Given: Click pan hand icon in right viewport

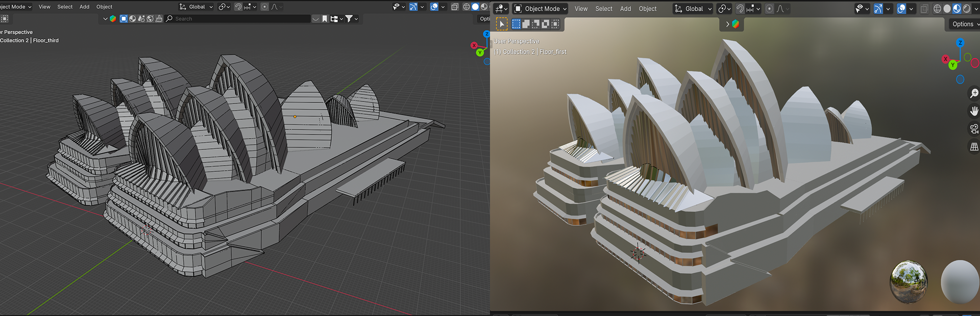Looking at the screenshot, I should [x=974, y=111].
